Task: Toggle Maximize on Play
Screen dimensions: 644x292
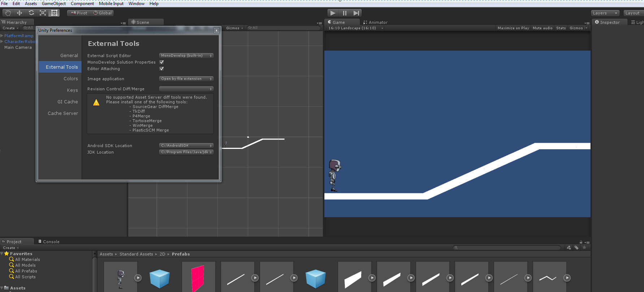Action: (513, 28)
